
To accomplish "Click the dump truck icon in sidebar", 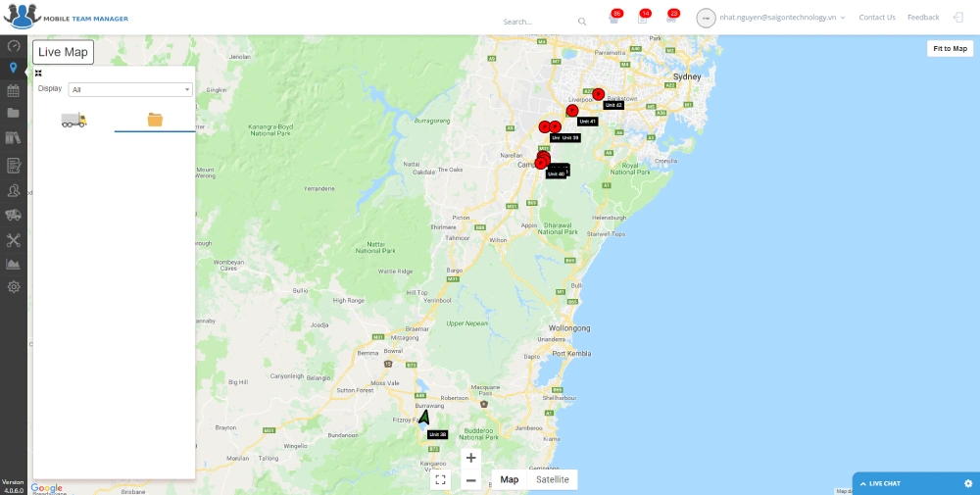I will (x=14, y=215).
